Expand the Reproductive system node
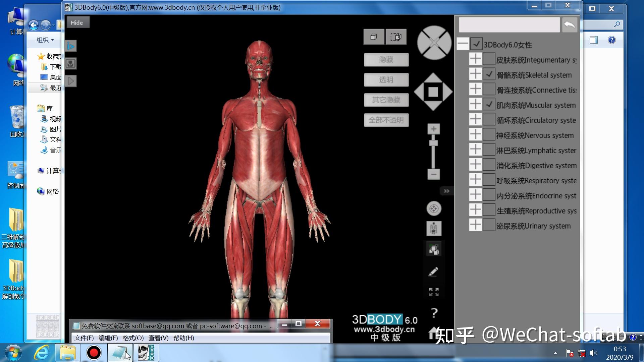 pos(475,210)
